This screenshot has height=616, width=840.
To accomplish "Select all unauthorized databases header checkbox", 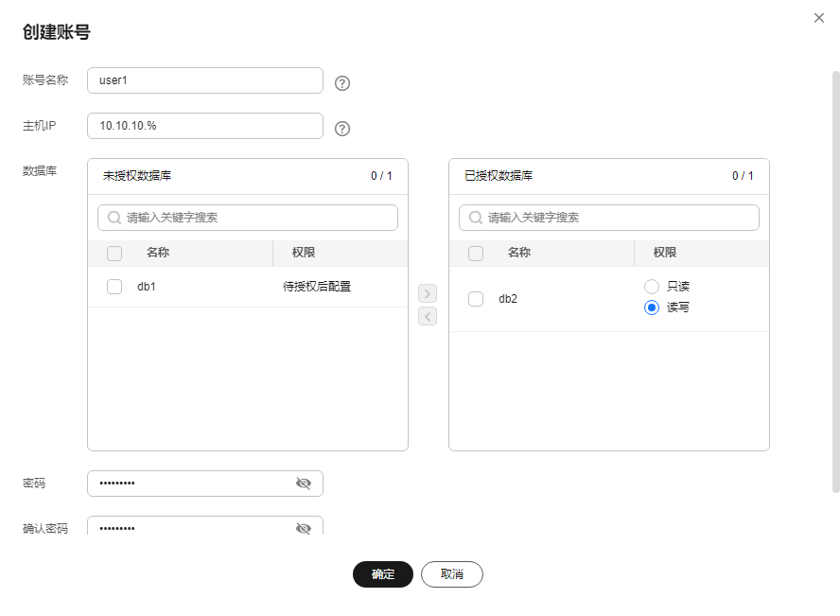I will pyautogui.click(x=114, y=253).
